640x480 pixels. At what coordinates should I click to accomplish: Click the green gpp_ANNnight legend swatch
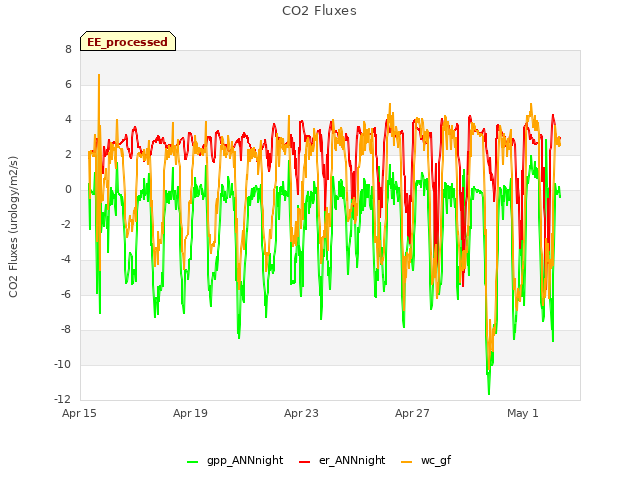pos(193,462)
